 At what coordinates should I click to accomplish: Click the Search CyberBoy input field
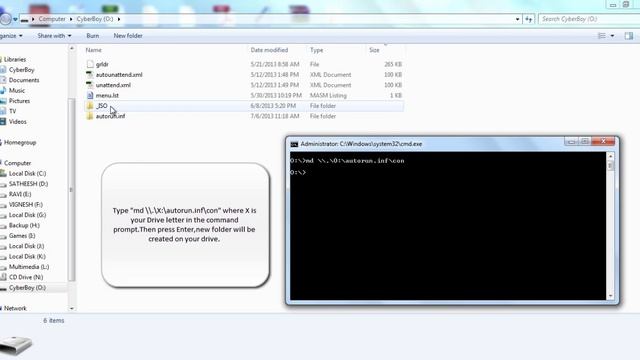pos(589,19)
